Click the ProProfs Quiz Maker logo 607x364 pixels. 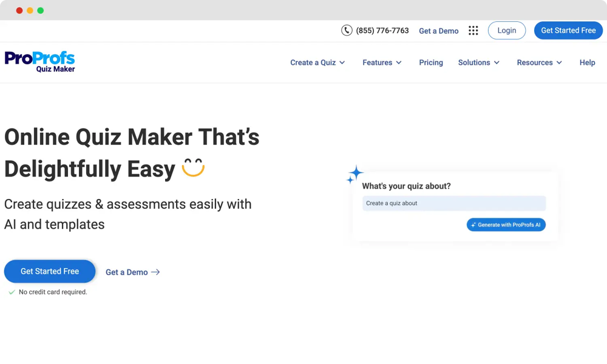pos(39,61)
